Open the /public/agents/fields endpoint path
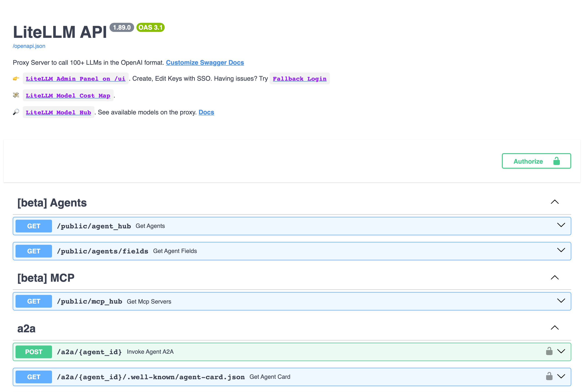Image resolution: width=584 pixels, height=392 pixels. click(103, 251)
